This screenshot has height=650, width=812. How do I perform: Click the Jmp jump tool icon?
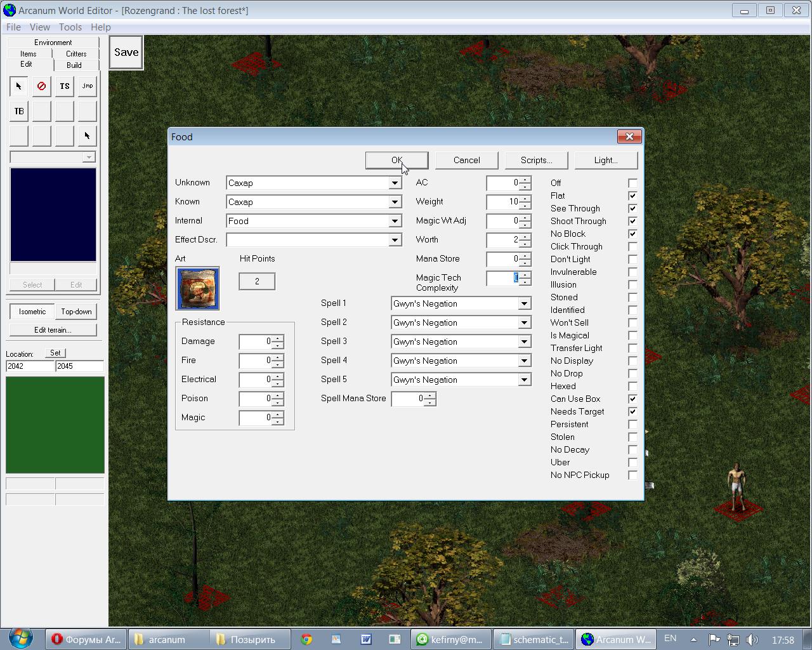87,86
